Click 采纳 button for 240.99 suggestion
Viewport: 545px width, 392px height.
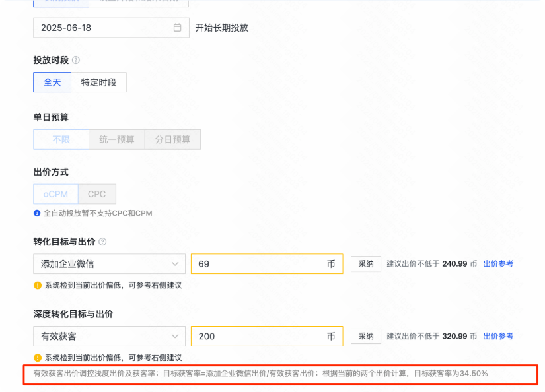(366, 264)
